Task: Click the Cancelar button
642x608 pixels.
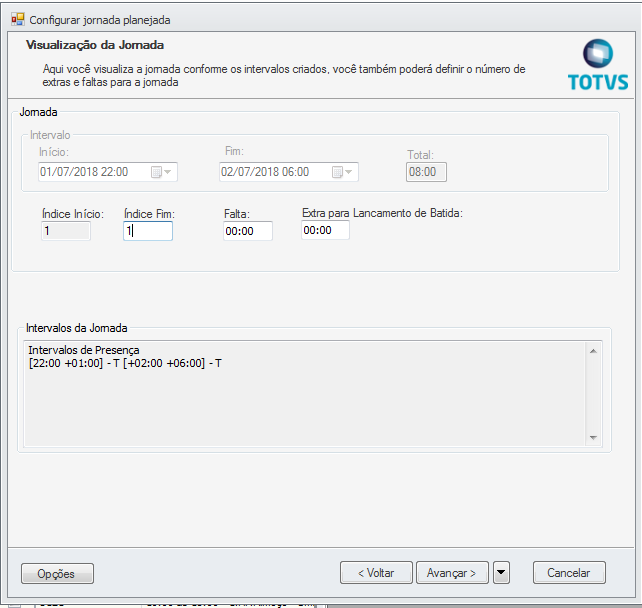Action: [569, 572]
